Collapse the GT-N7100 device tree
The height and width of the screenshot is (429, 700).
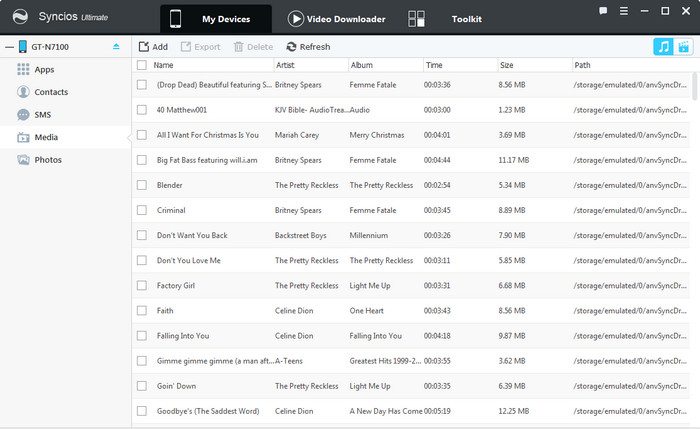click(x=9, y=47)
